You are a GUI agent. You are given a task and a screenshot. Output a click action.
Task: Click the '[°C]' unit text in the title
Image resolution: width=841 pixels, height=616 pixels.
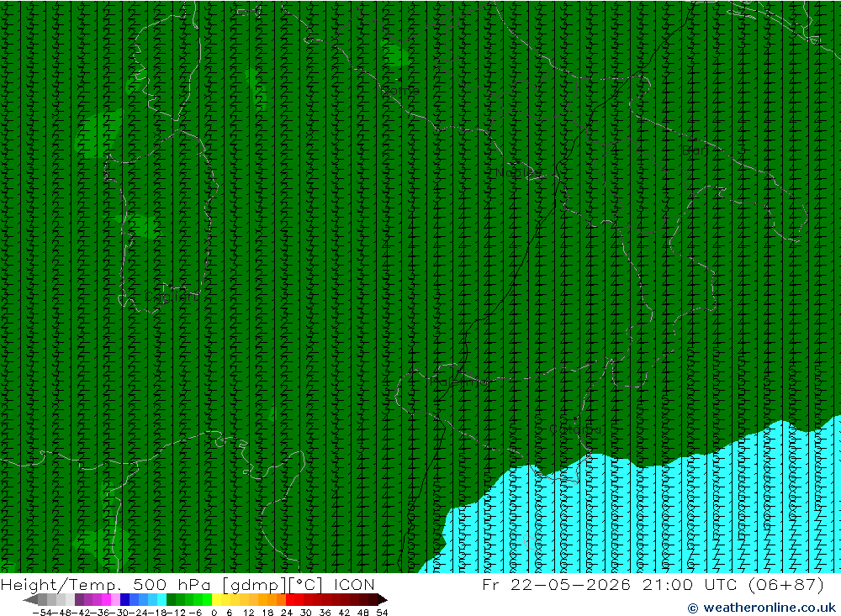[306, 585]
